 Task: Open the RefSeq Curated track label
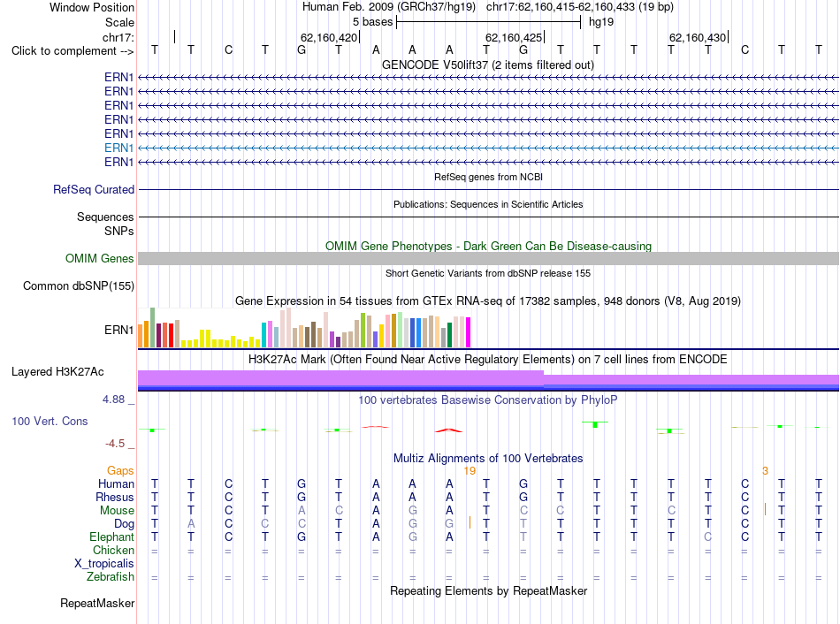(x=93, y=190)
